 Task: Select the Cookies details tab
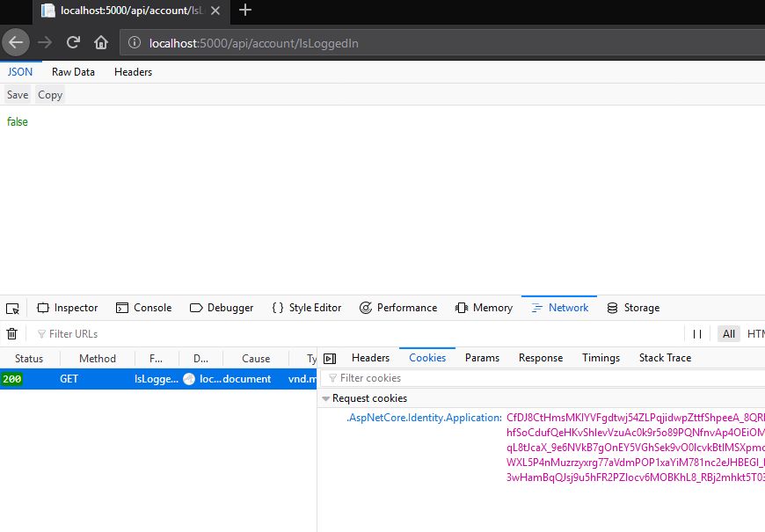coord(427,358)
